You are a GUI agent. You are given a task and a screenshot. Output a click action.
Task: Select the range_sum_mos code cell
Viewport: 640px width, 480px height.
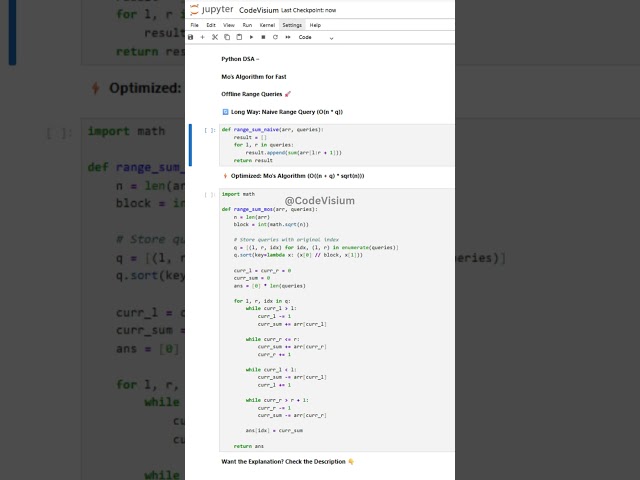point(337,320)
